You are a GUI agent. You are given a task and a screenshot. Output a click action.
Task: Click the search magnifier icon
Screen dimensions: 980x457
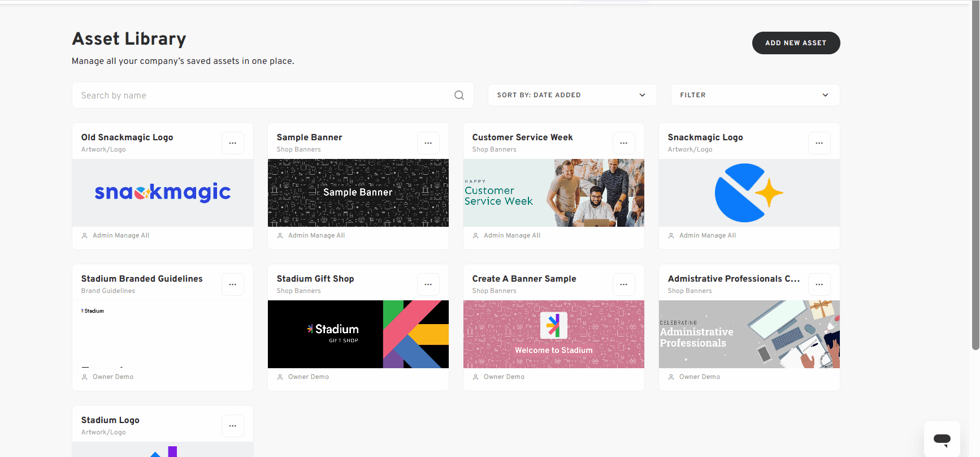click(x=459, y=95)
